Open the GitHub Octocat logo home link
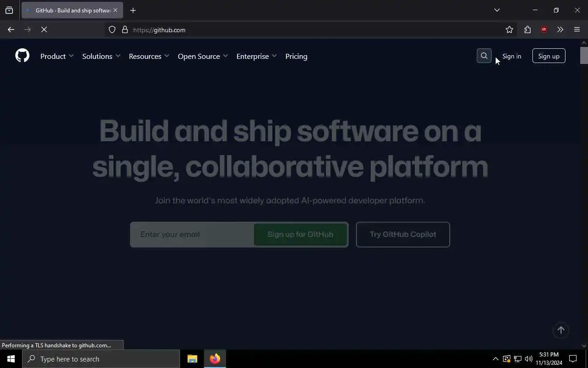Viewport: 588px width, 368px height. click(22, 56)
